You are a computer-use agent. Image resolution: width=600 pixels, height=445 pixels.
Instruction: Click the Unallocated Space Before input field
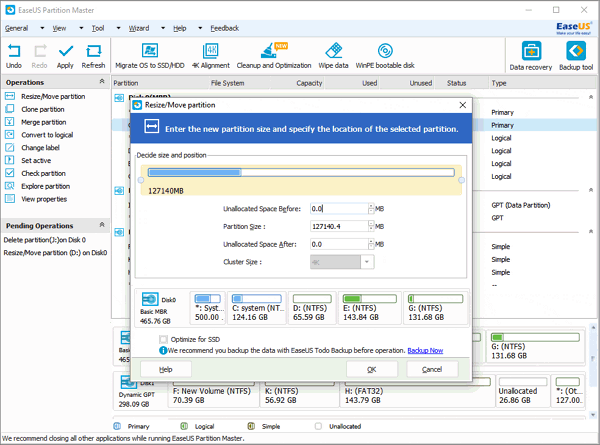click(339, 209)
